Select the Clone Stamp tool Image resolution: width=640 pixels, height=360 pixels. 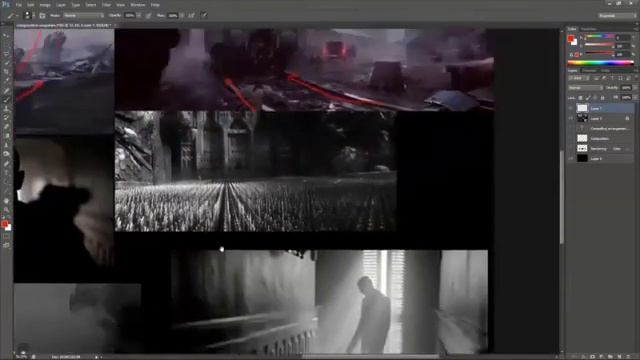[x=6, y=109]
